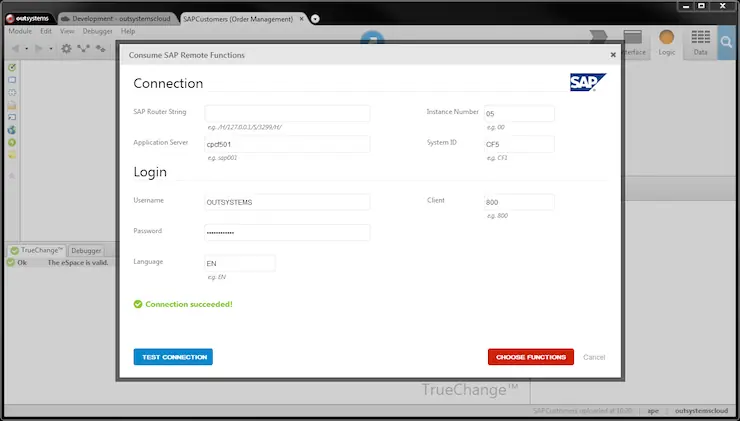The width and height of the screenshot is (740, 421).
Task: Click the back navigation arrow in toolbar
Action: point(16,49)
